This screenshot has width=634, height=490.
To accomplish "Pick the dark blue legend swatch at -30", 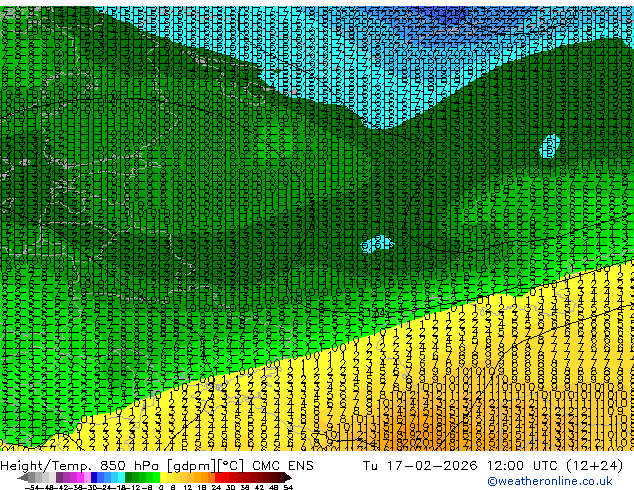I will [94, 478].
